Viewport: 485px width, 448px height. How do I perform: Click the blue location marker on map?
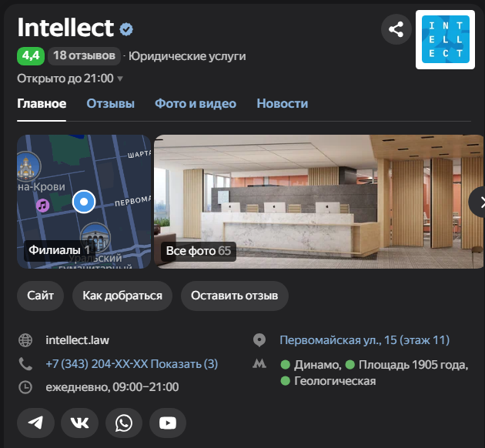tap(83, 202)
